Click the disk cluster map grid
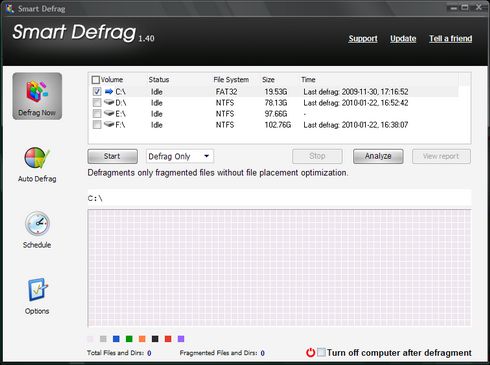Image resolution: width=490 pixels, height=365 pixels. click(279, 268)
